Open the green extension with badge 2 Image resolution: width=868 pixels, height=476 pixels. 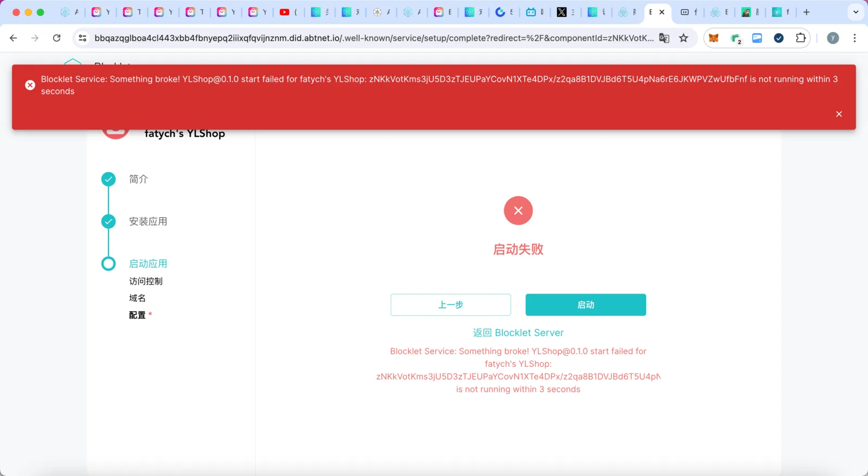pos(736,38)
